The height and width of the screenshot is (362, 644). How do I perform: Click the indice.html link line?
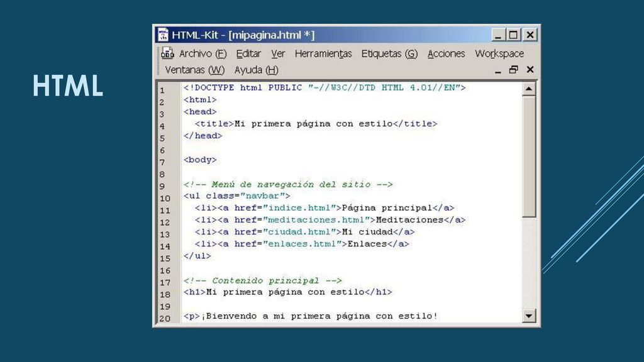(x=325, y=208)
